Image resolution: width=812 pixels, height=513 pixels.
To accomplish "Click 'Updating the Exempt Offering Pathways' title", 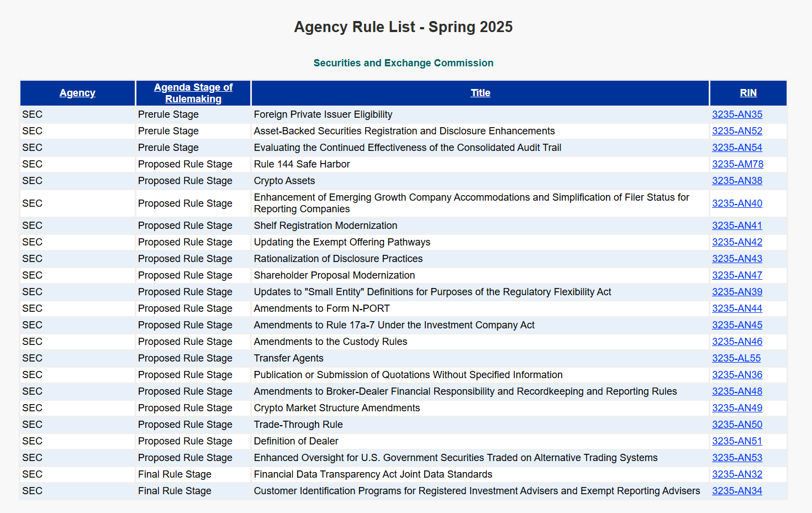I will [342, 242].
